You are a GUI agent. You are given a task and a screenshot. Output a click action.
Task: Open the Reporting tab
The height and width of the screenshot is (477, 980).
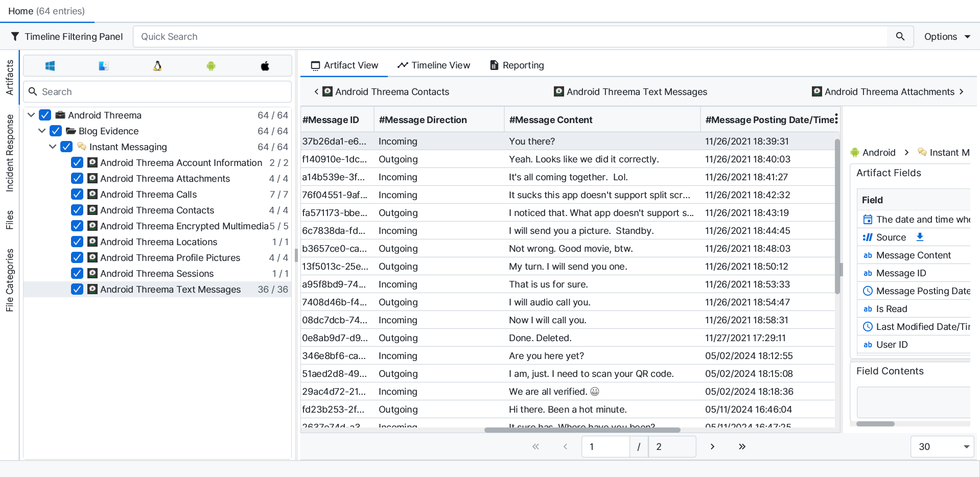517,65
